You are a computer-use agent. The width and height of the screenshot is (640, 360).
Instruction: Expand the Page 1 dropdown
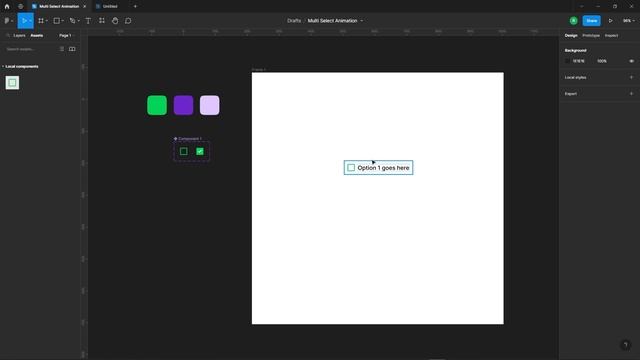pyautogui.click(x=67, y=36)
